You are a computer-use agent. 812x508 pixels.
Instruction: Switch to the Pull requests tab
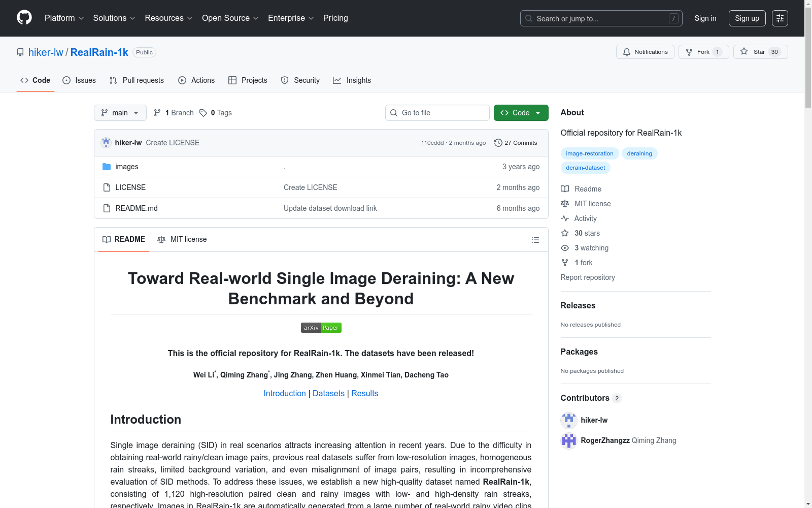tap(137, 80)
